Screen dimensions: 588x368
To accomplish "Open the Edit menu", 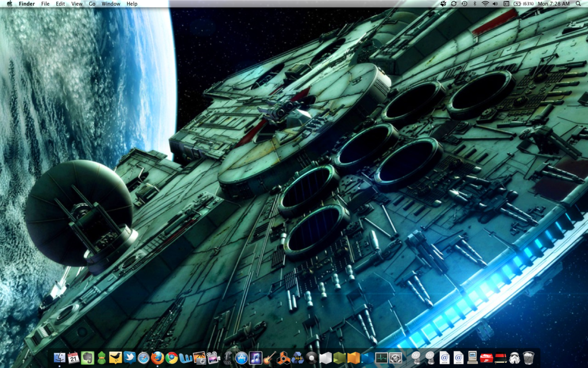I will (60, 4).
